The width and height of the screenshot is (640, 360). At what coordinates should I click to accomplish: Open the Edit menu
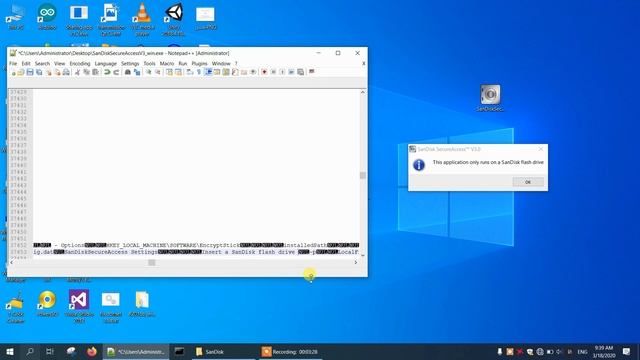click(x=26, y=64)
